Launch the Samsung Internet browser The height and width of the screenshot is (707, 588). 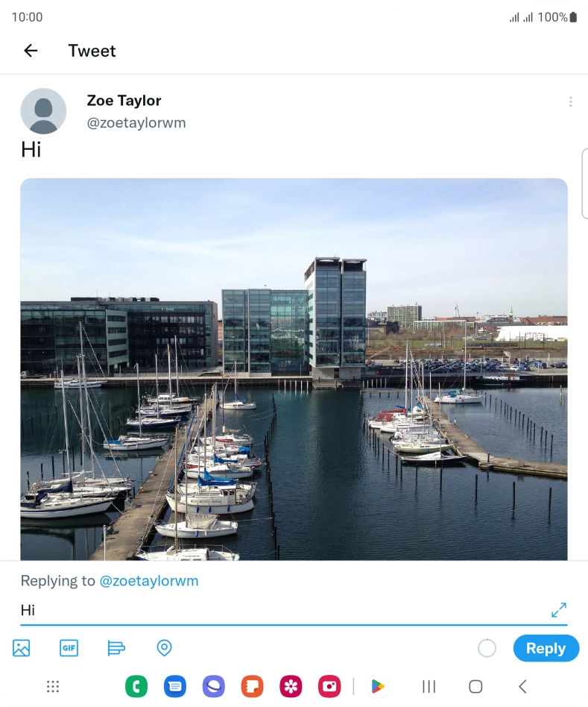pyautogui.click(x=214, y=687)
